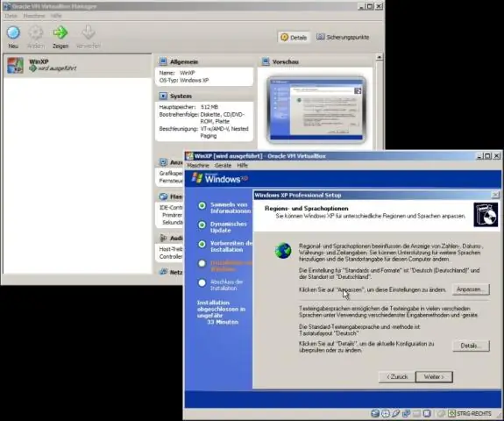This screenshot has width=504, height=421.
Task: Click the 'Hauptspeicher: 512 MB' text
Action: click(x=188, y=107)
